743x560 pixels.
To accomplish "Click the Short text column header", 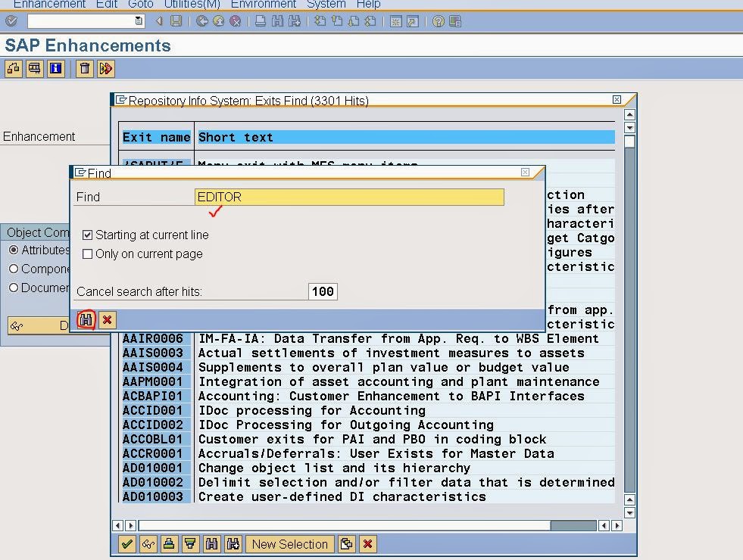I will [x=406, y=137].
